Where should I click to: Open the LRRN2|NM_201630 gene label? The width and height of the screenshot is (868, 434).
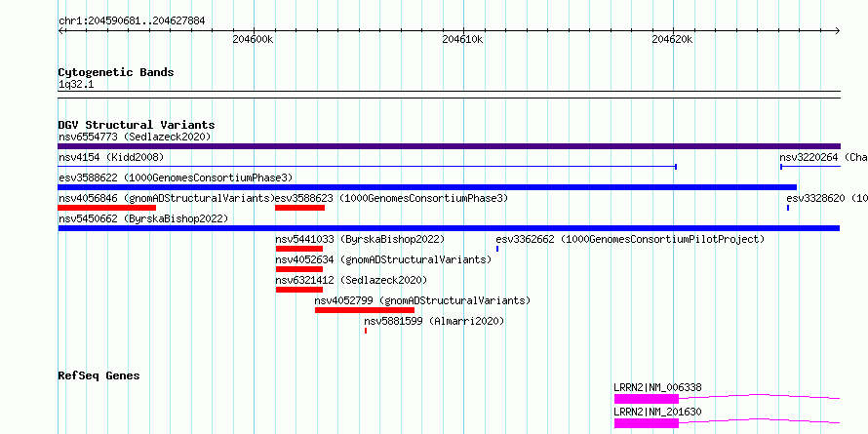(657, 412)
